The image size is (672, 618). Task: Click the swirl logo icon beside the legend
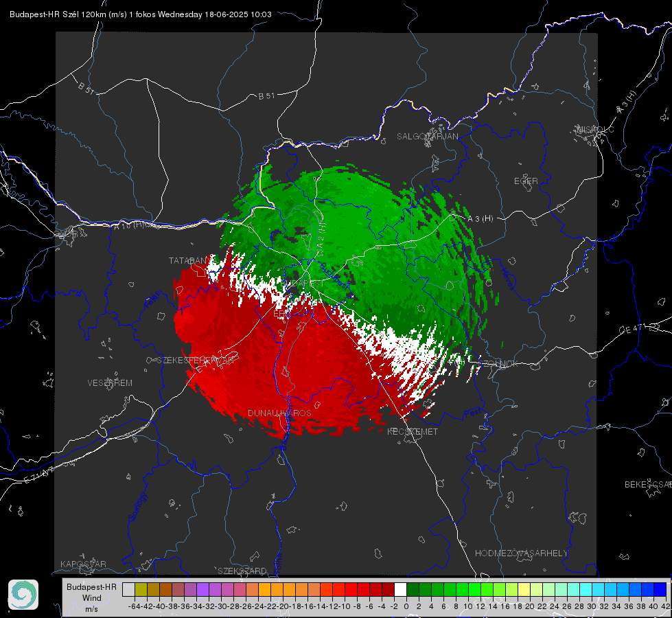point(23,595)
